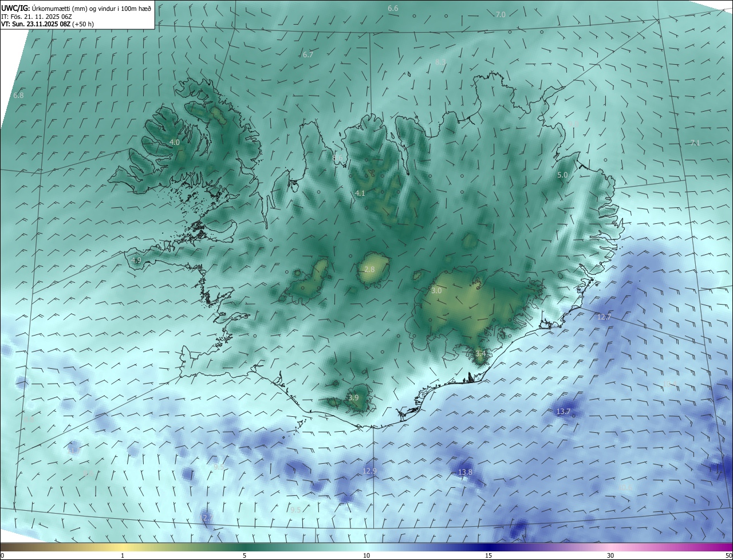This screenshot has height=560, width=733.
Task: Click the colorbar tick label 15
Action: point(488,555)
